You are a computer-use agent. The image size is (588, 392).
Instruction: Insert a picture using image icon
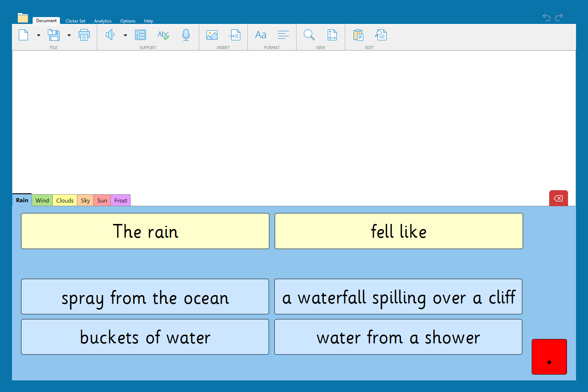point(212,35)
